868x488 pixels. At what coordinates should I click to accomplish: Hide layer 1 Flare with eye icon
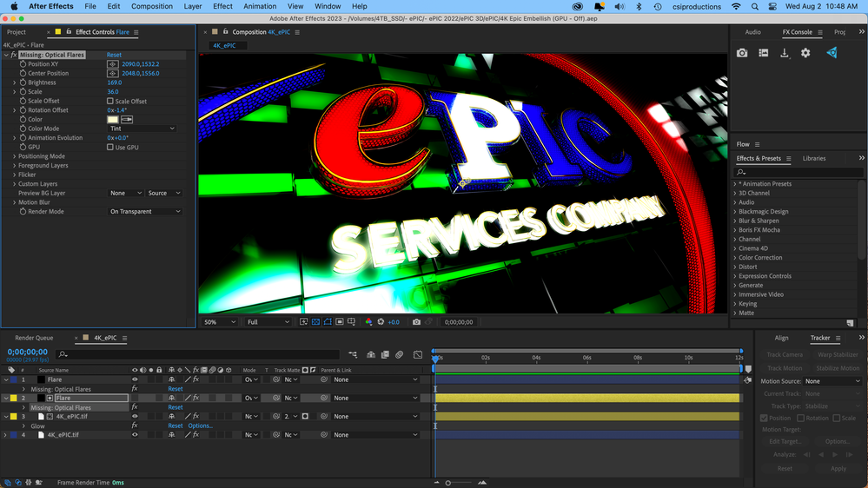tap(135, 379)
